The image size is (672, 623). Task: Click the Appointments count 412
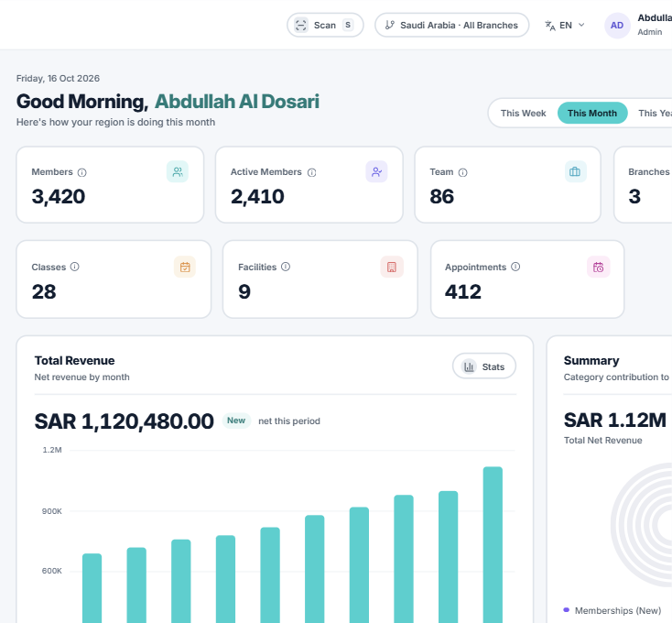tap(463, 292)
